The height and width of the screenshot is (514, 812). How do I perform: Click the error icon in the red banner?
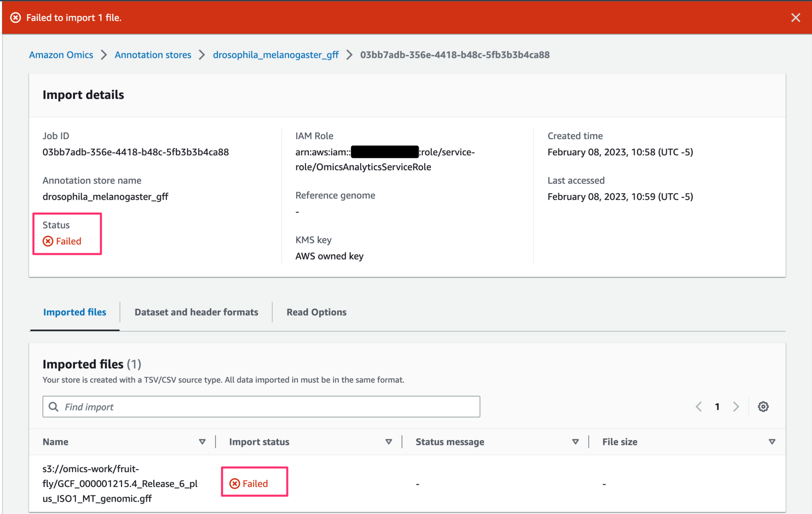(15, 17)
